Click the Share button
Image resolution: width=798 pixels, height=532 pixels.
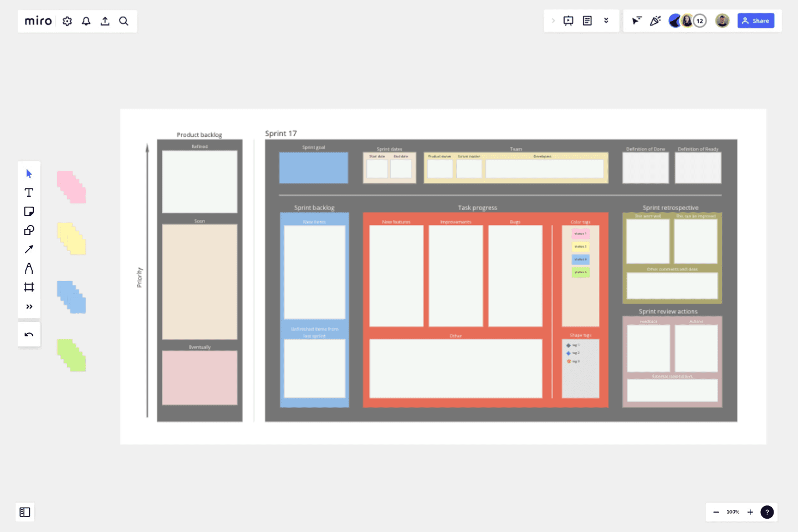coord(755,21)
